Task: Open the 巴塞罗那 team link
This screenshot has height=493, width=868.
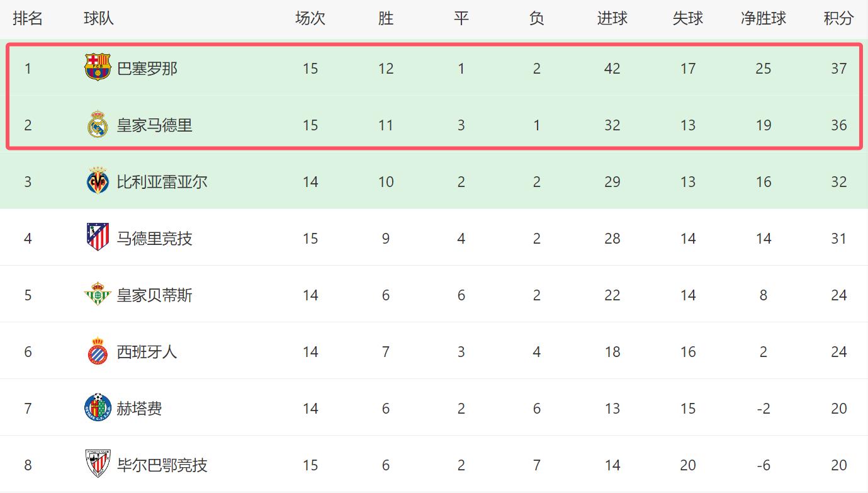Action: 147,68
